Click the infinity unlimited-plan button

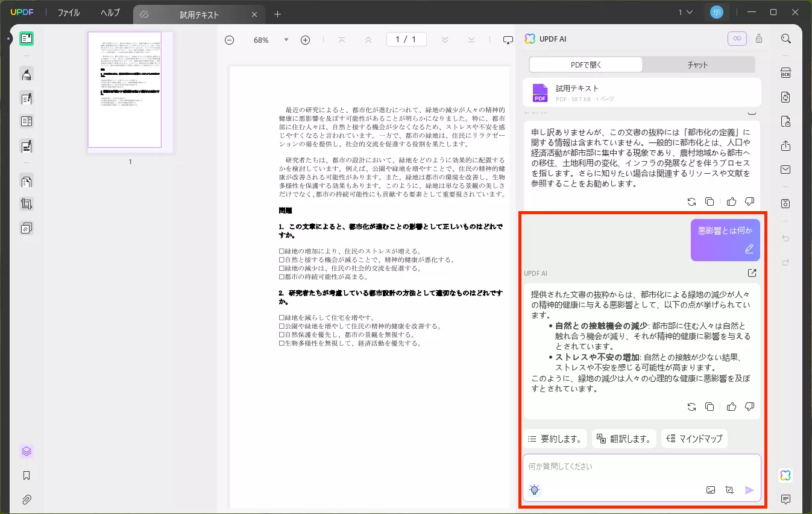pos(737,39)
